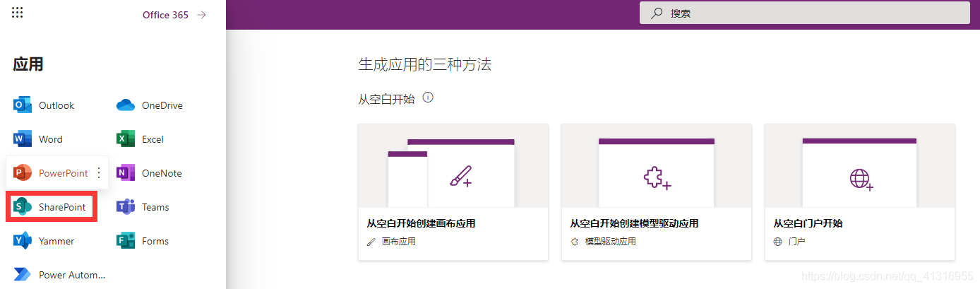The width and height of the screenshot is (980, 289).
Task: Open PowerPoint more options (three dots)
Action: pos(99,173)
